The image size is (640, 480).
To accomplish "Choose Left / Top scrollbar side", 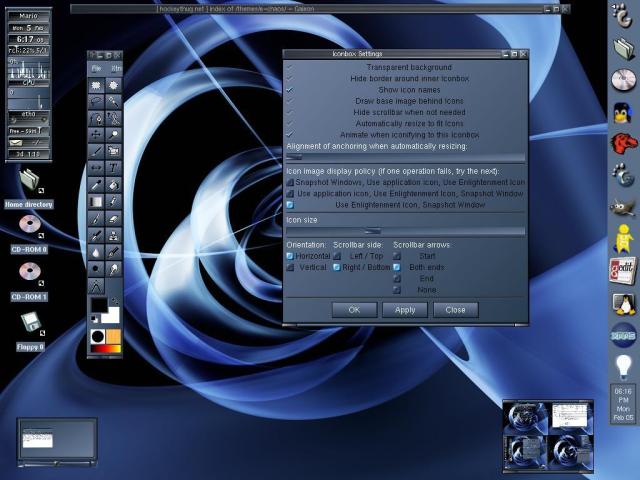I will (337, 256).
